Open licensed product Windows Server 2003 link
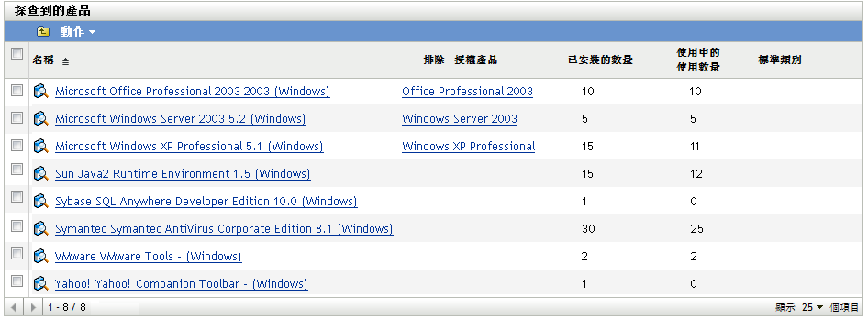868x330 pixels. (460, 119)
